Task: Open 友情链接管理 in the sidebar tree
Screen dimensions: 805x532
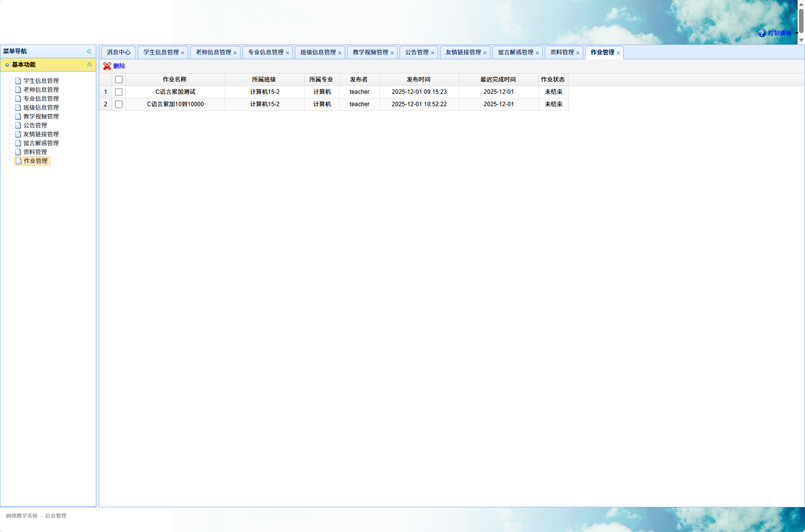Action: point(41,134)
